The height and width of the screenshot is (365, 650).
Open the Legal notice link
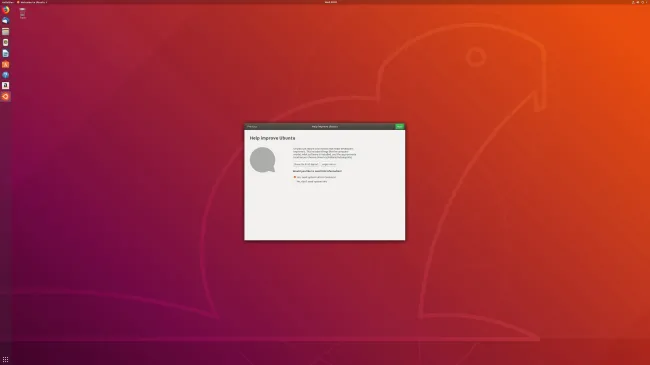pos(329,164)
